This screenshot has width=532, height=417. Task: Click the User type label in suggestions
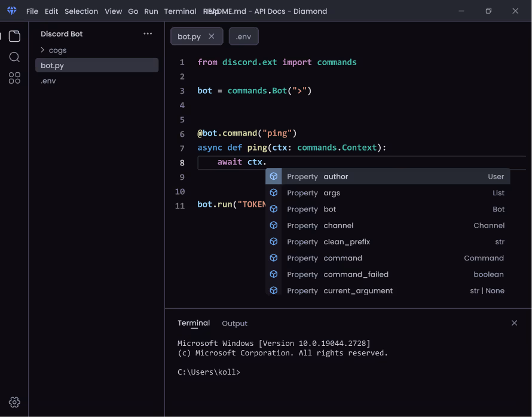click(496, 177)
